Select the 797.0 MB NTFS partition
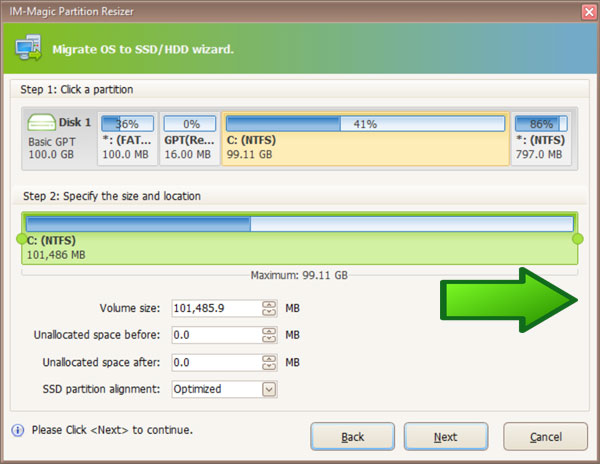Viewport: 600px width, 464px height. coord(541,139)
